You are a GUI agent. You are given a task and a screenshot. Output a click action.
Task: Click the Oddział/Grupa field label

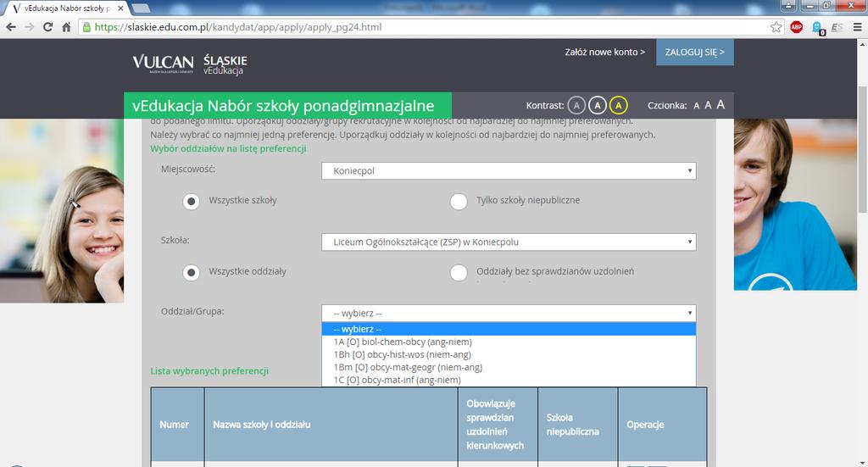[x=192, y=312]
